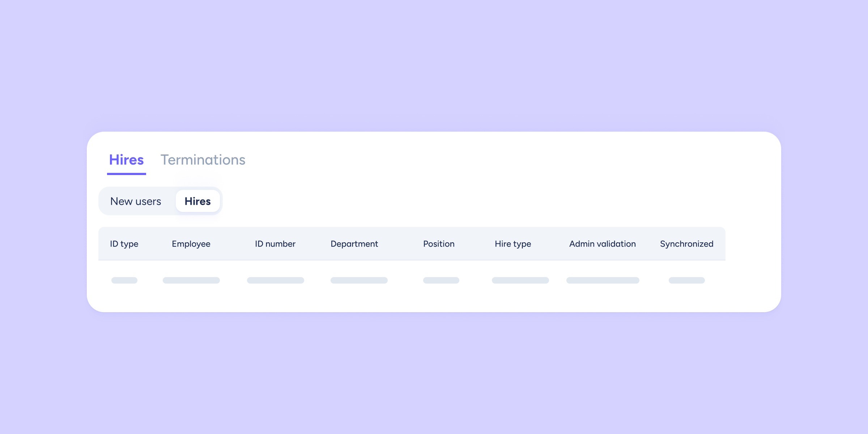This screenshot has height=434, width=868.
Task: Switch segmented control to New users
Action: point(136,201)
